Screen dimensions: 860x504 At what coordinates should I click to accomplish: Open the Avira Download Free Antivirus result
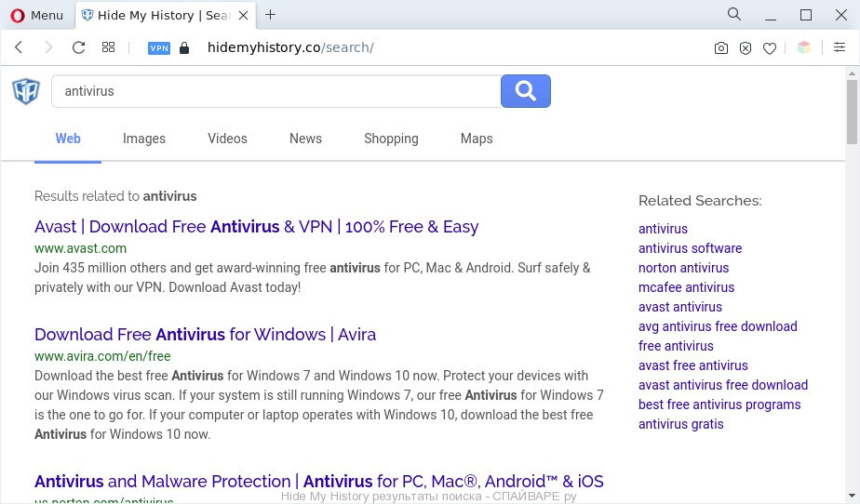205,334
